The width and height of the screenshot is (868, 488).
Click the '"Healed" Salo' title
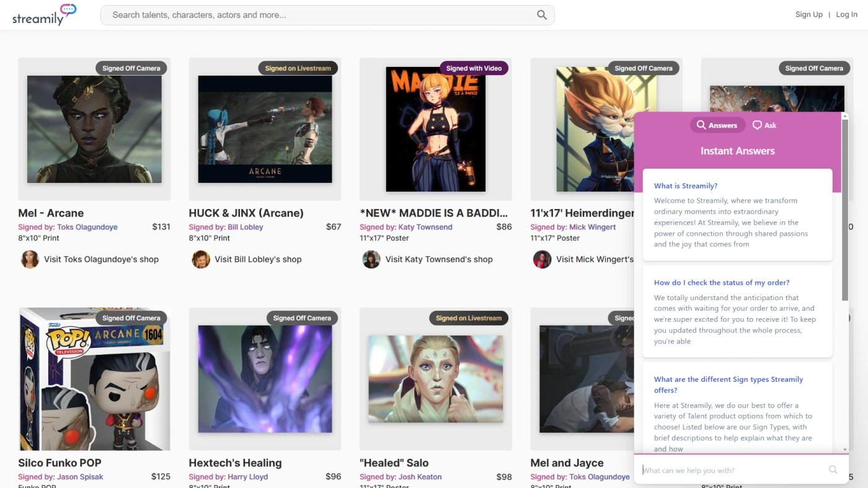click(394, 463)
